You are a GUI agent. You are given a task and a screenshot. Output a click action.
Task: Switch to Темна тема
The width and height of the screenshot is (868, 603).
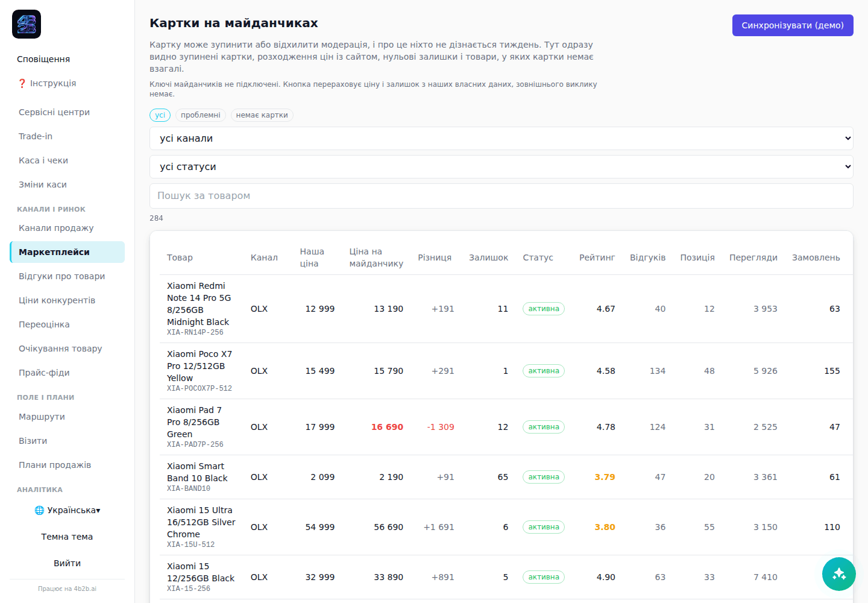coord(67,537)
